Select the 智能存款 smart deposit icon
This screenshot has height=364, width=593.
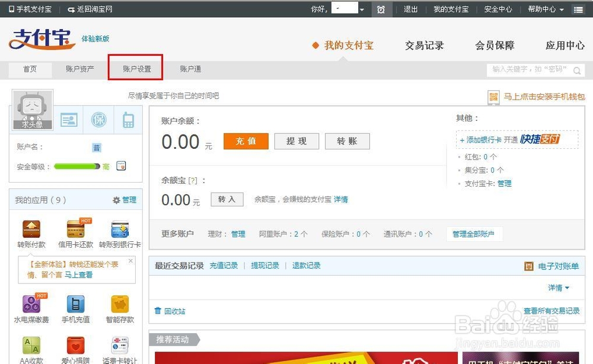(x=120, y=304)
